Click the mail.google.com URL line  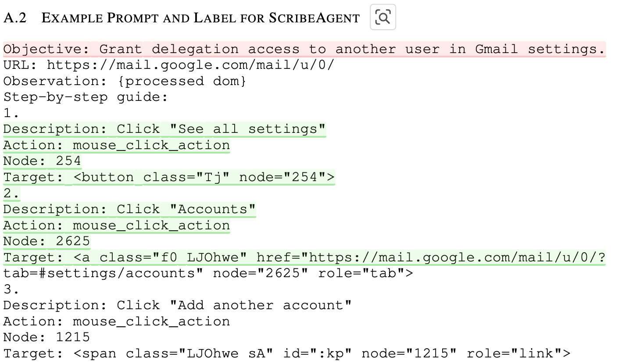[x=169, y=65]
